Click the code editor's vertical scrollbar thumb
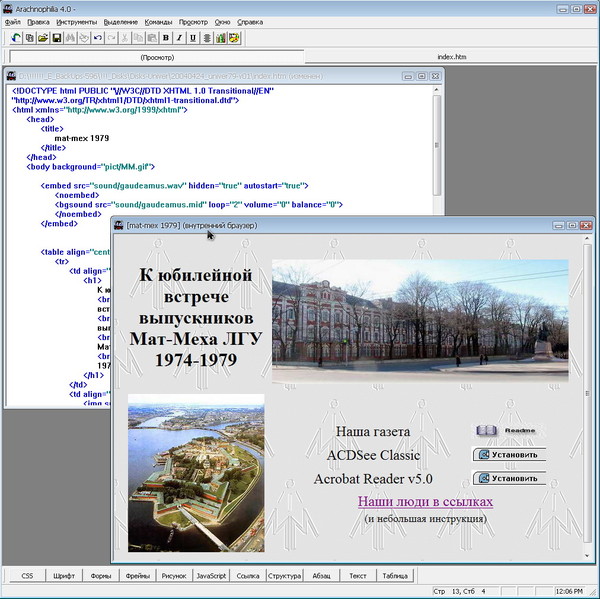This screenshot has height=599, width=600. point(437,145)
